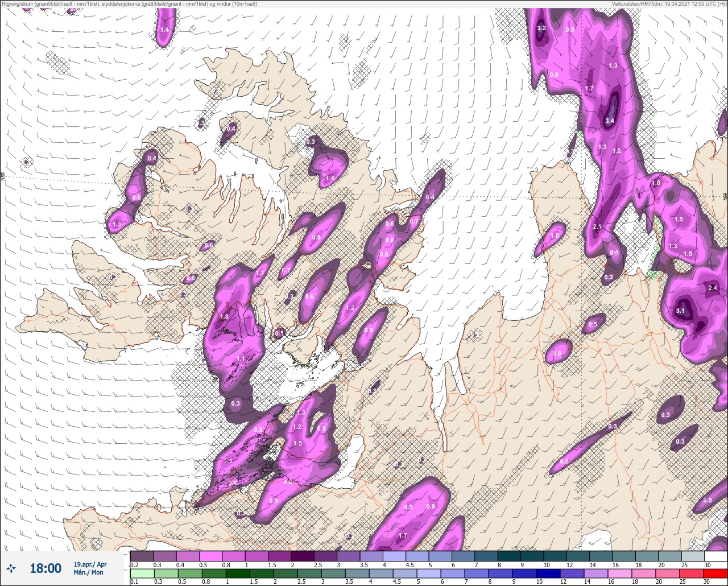Click the date label '19.apr./ Apr'
This screenshot has width=728, height=586.
[x=90, y=564]
